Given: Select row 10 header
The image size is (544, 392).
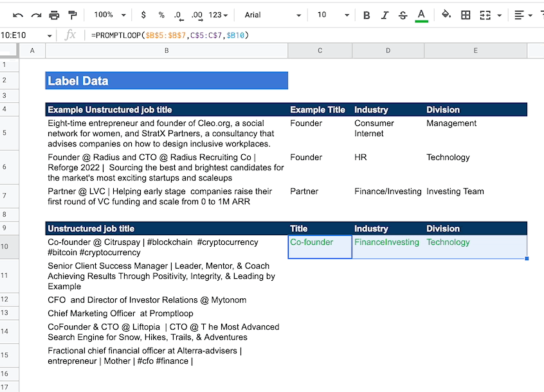Looking at the screenshot, I should 9,247.
